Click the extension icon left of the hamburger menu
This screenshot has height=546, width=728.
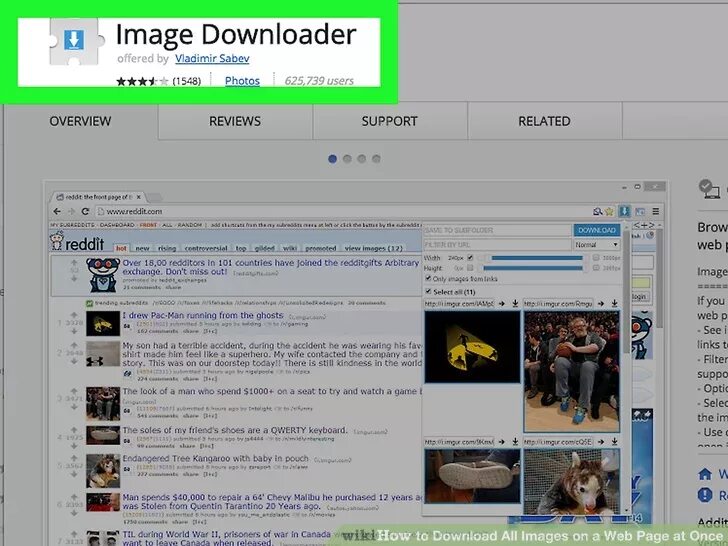640,212
